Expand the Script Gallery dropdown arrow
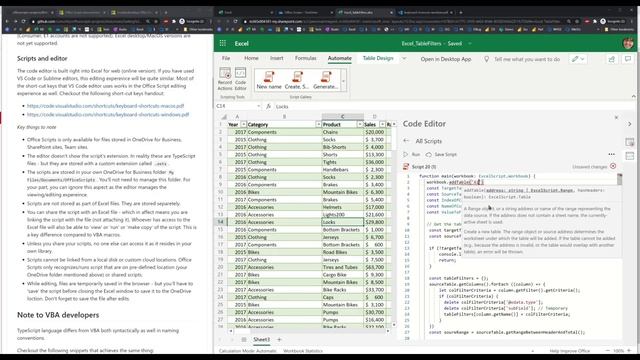The image size is (640, 360). coord(343,80)
